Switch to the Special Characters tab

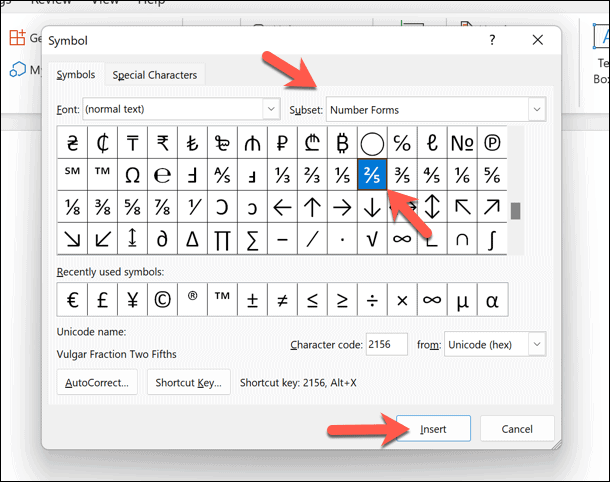(x=154, y=75)
